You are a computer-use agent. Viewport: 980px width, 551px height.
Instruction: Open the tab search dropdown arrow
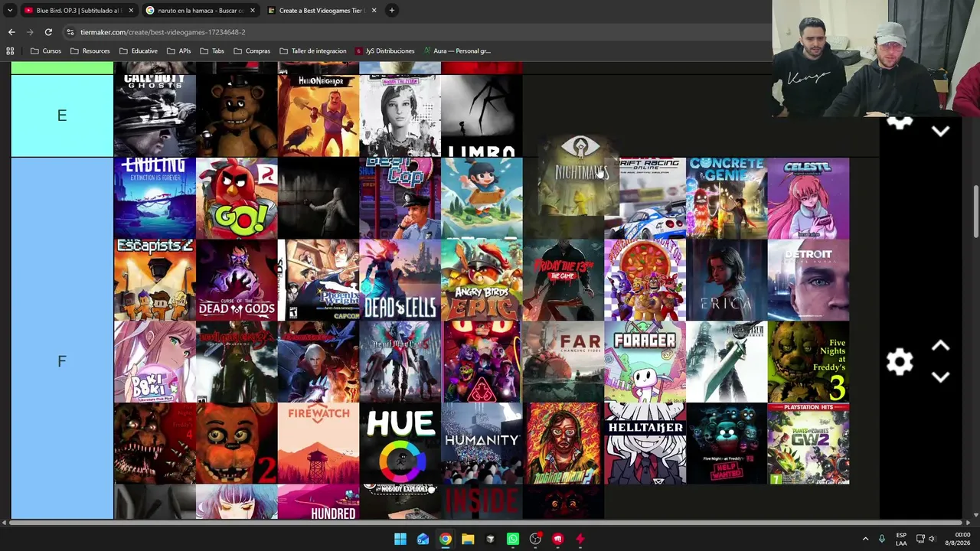click(10, 11)
